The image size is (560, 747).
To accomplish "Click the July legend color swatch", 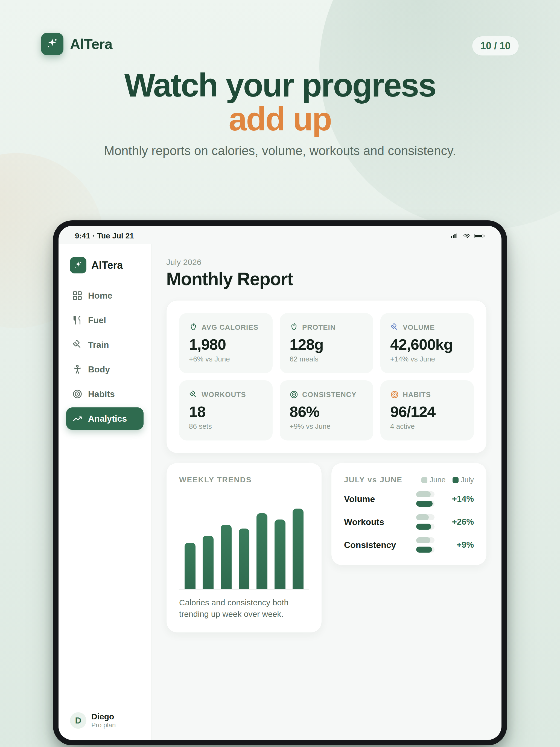I will coord(455,480).
